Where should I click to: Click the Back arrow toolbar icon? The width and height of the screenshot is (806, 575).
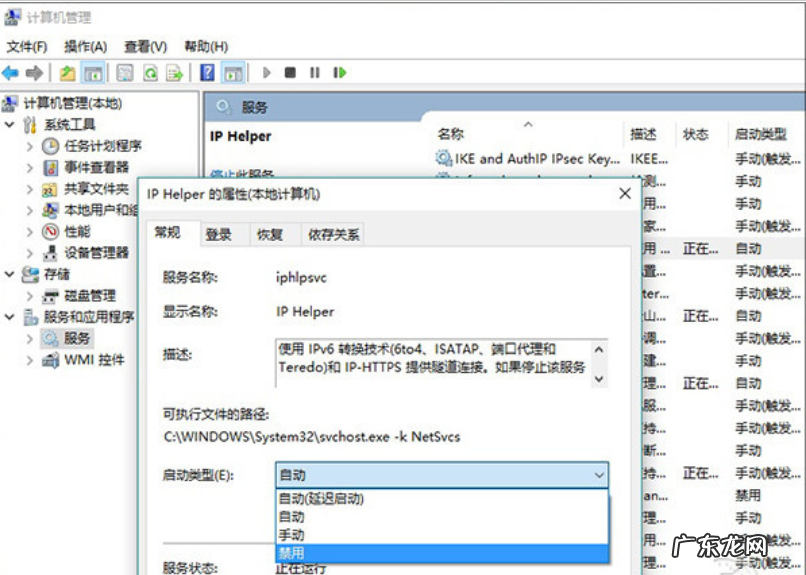[10, 73]
